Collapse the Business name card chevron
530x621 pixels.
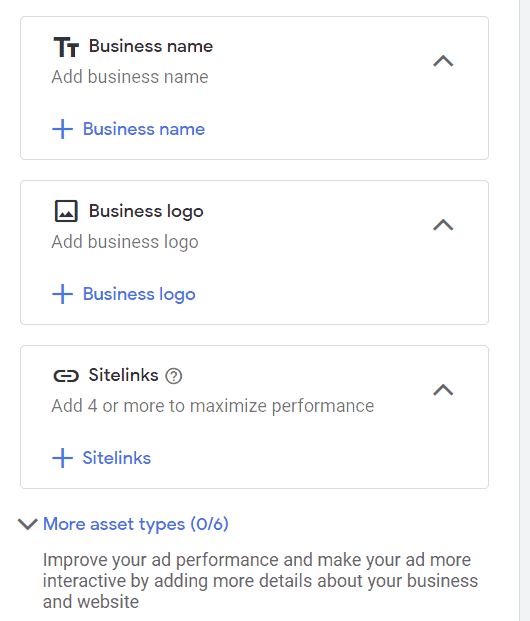tap(443, 61)
